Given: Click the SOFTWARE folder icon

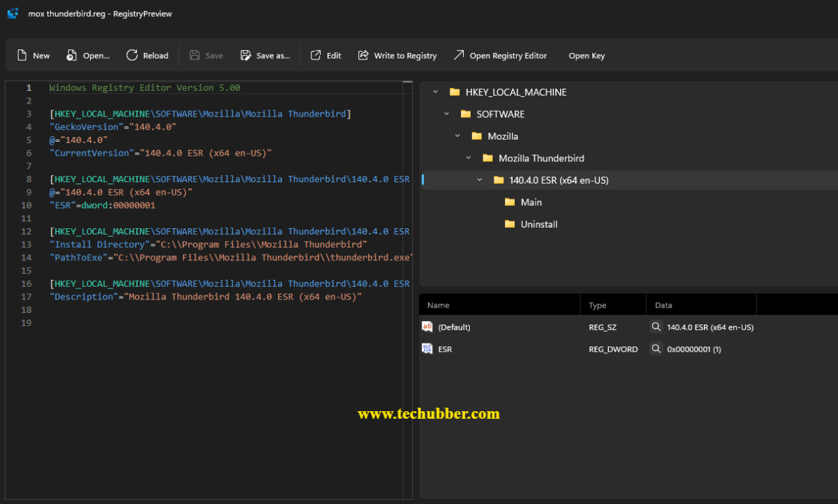Looking at the screenshot, I should click(466, 114).
